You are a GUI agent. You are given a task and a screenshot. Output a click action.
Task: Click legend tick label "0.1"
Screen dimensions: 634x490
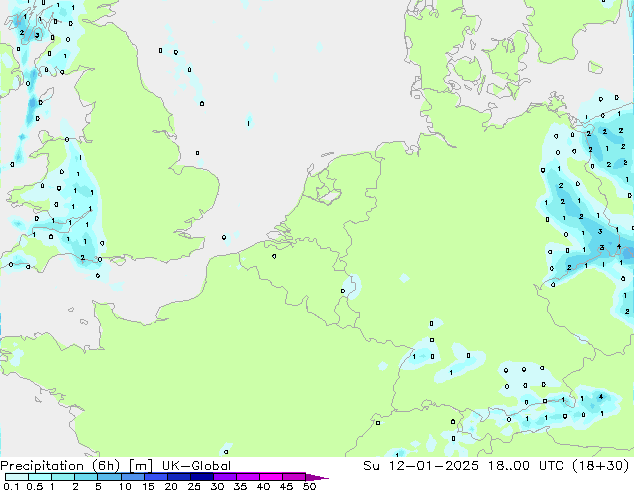click(x=11, y=486)
